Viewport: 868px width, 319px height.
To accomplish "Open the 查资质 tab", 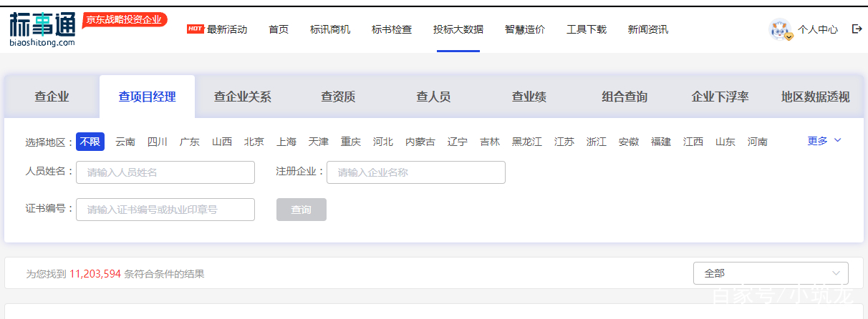I will pyautogui.click(x=338, y=97).
